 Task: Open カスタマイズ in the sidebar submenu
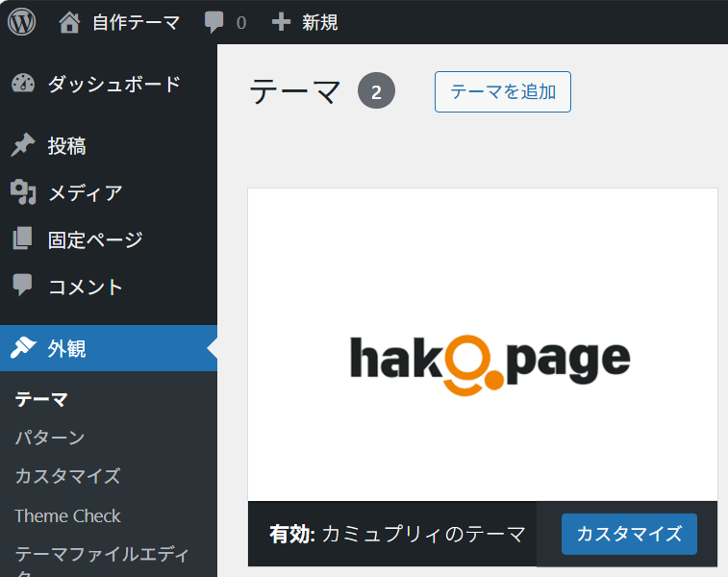point(67,477)
